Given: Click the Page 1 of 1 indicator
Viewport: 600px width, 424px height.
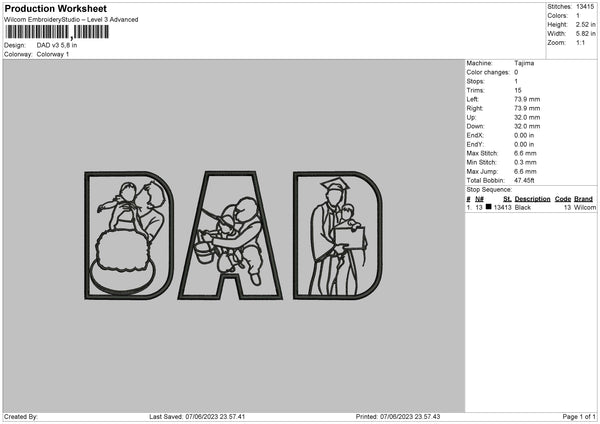Looking at the screenshot, I should click(x=579, y=417).
